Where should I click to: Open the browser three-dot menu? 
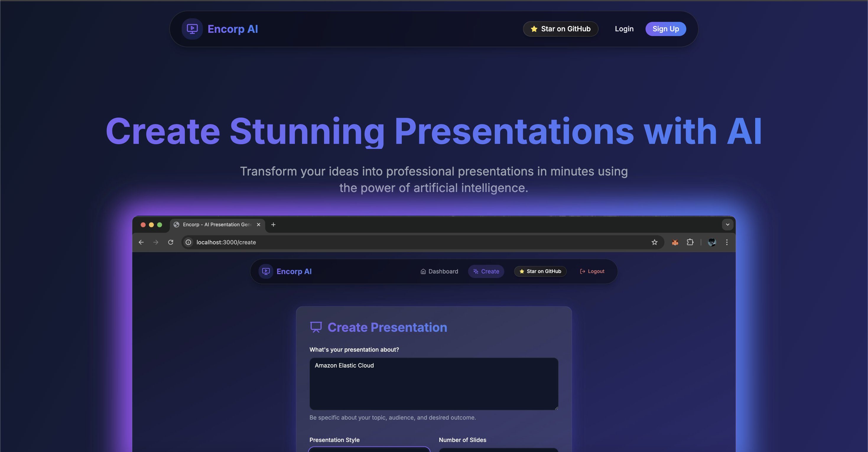(727, 242)
